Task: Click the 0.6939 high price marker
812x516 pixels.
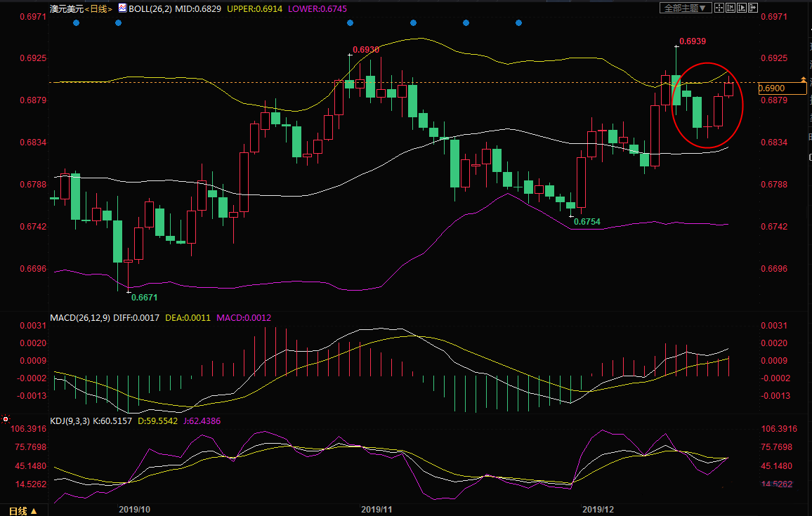Action: pyautogui.click(x=693, y=41)
